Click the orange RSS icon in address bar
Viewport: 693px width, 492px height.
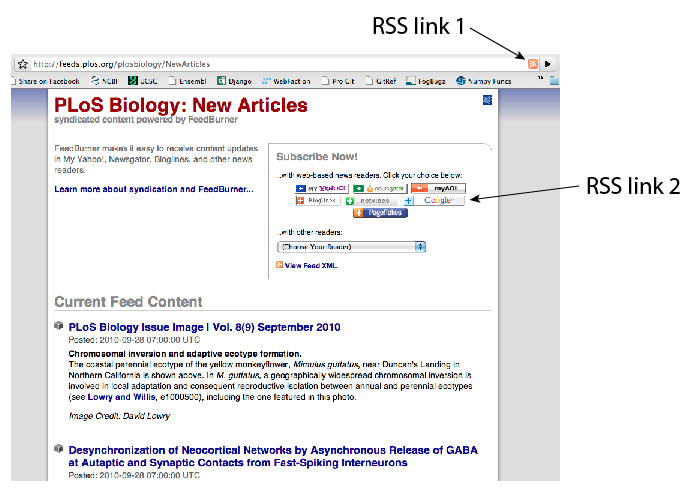[533, 64]
